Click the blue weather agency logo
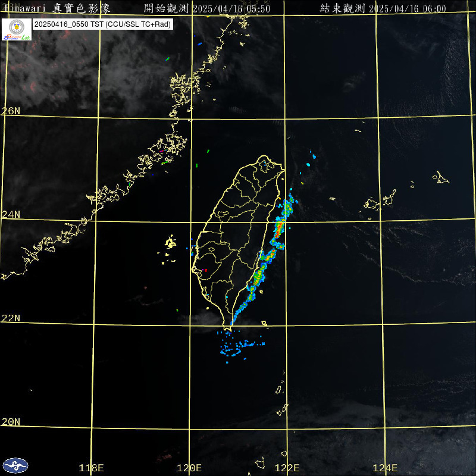The image size is (476, 476). (x=15, y=465)
